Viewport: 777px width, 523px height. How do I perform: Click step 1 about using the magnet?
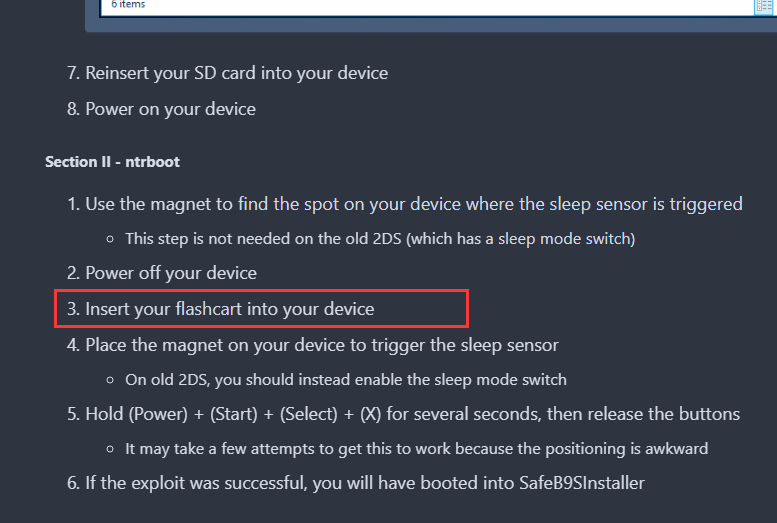(413, 204)
